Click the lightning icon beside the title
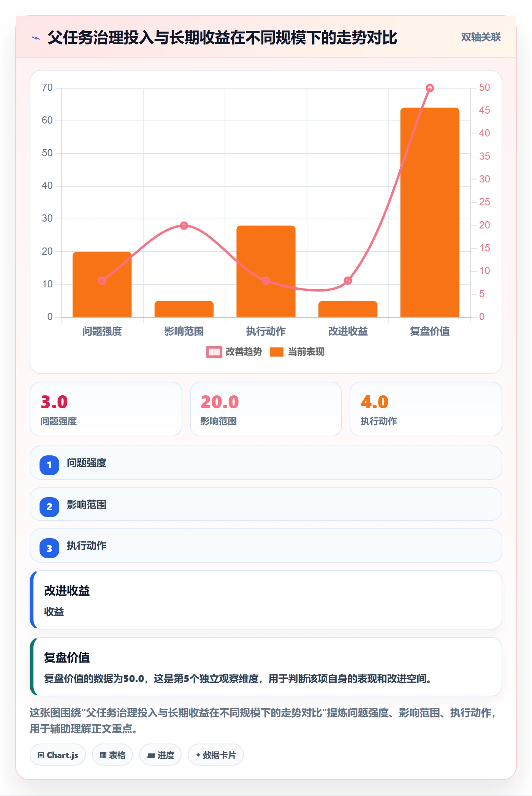This screenshot has height=796, width=532. 36,38
